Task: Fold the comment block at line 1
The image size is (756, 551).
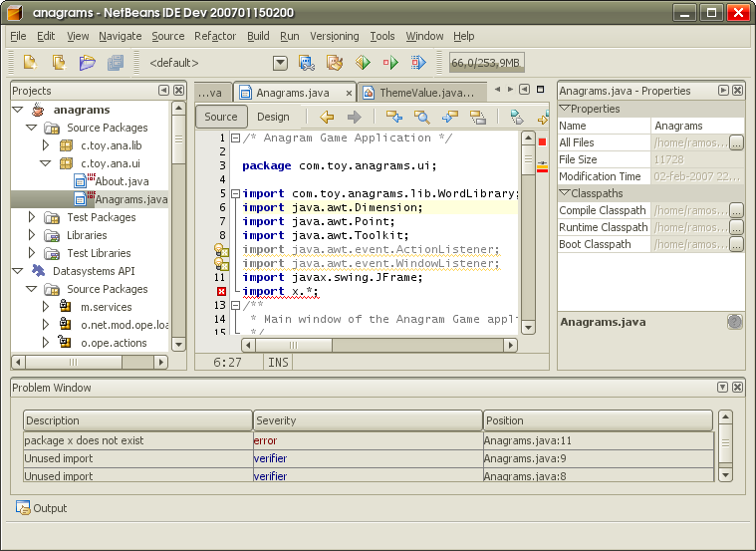Action: pos(235,138)
